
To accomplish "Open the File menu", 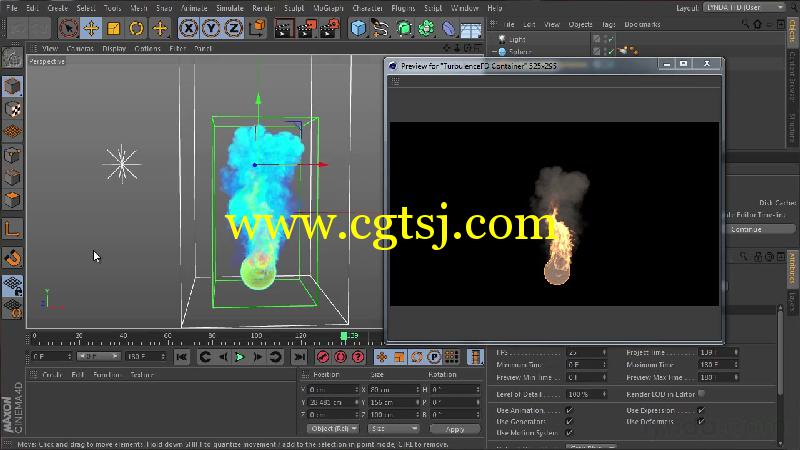I will coord(12,8).
